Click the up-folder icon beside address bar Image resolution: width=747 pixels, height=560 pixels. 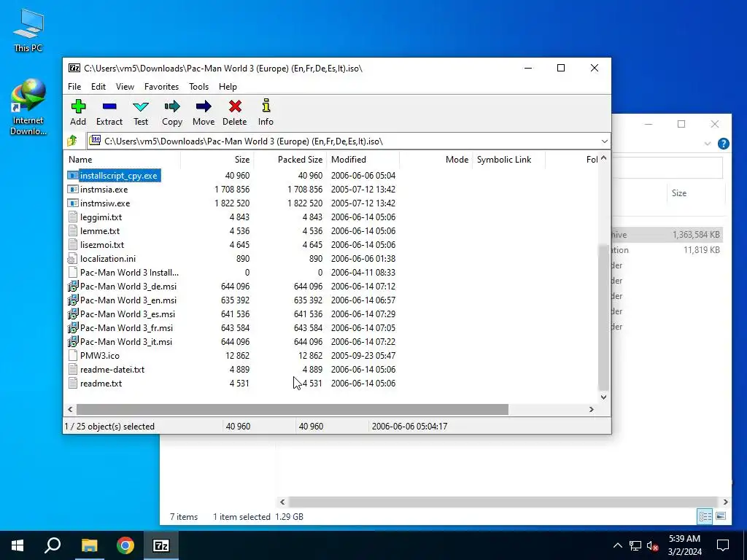pos(72,141)
